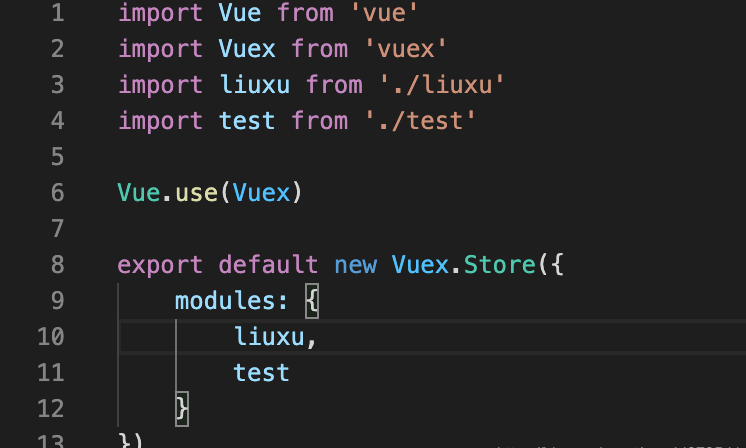Image resolution: width=746 pixels, height=448 pixels.
Task: Click the modules property key
Action: (225, 301)
